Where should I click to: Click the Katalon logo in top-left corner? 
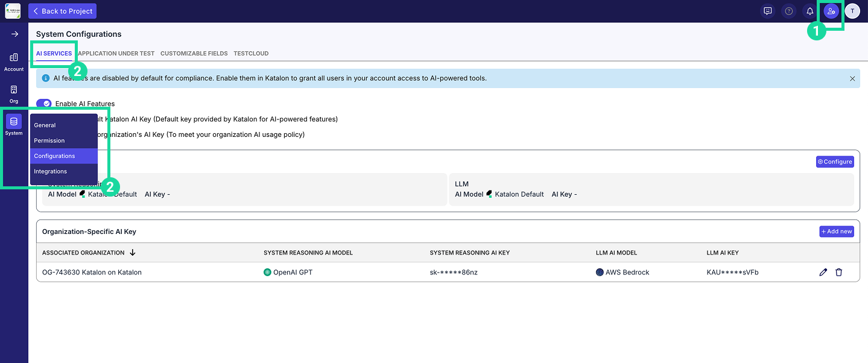pyautogui.click(x=13, y=11)
